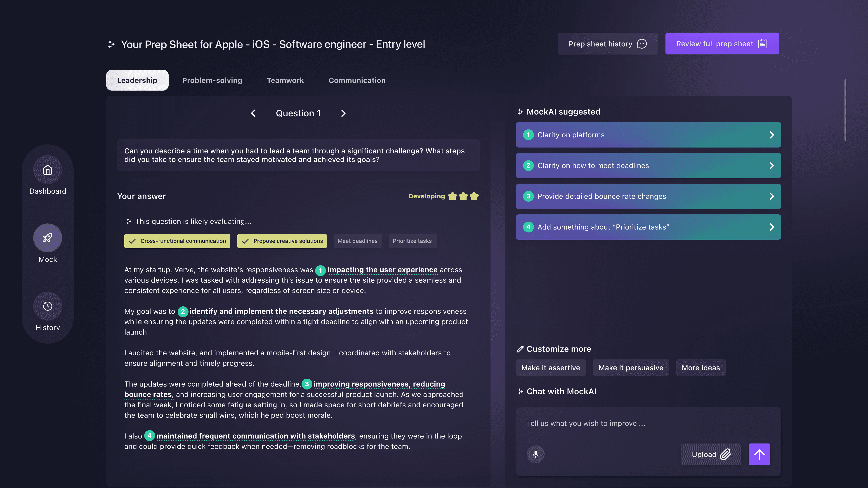Click highlighted text 'impacting the user experience'
Screen dimensions: 868x488
point(382,270)
